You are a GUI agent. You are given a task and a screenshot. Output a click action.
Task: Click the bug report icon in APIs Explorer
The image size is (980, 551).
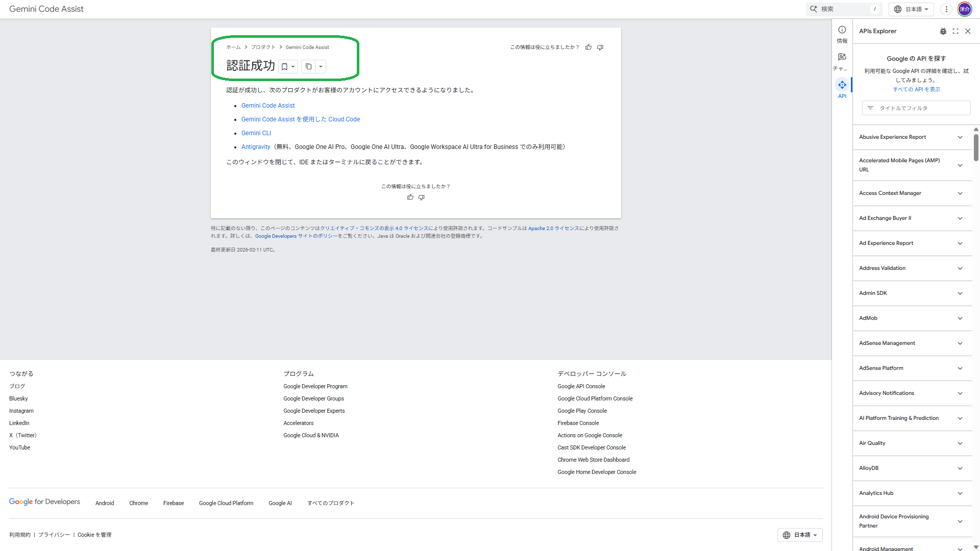coord(943,31)
